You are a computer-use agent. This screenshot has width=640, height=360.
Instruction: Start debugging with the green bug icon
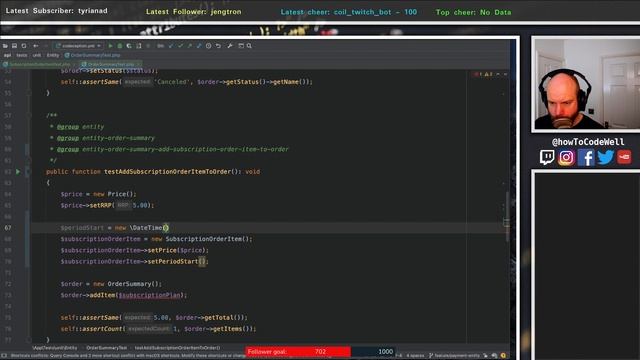120,46
